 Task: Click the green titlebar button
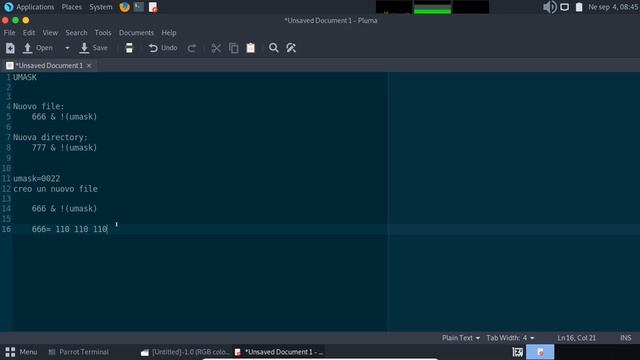16,20
